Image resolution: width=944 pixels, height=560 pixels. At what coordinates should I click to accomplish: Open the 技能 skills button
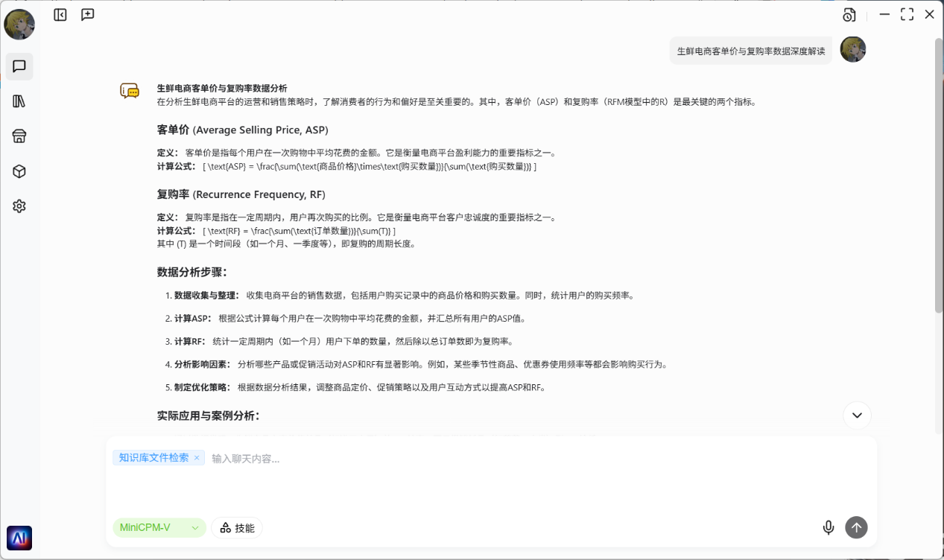click(x=237, y=528)
